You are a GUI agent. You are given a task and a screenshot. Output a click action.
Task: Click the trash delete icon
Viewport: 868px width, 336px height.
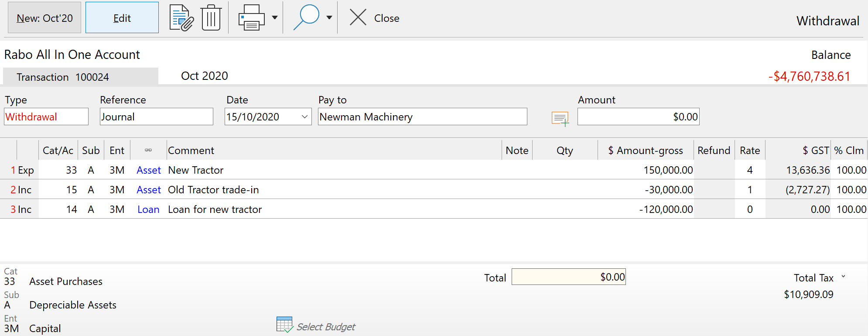(x=211, y=18)
